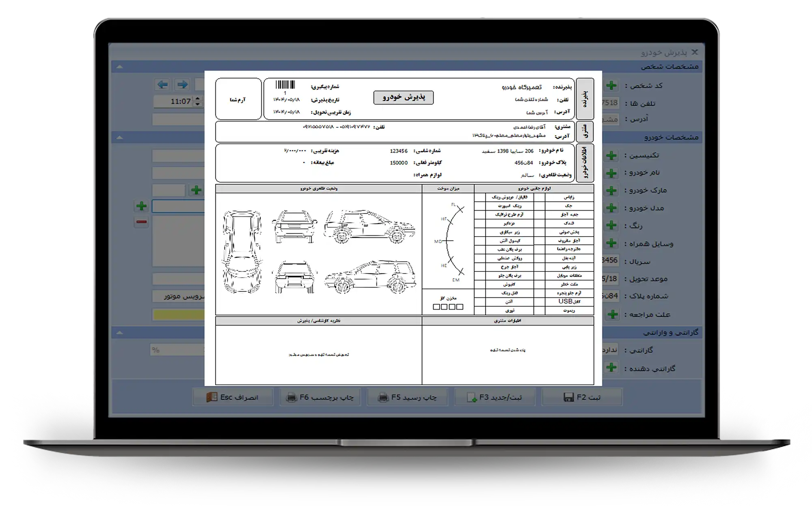Check the last مخزن گاز box on the receipt
Viewport: 812px width, 506px height.
coord(460,307)
